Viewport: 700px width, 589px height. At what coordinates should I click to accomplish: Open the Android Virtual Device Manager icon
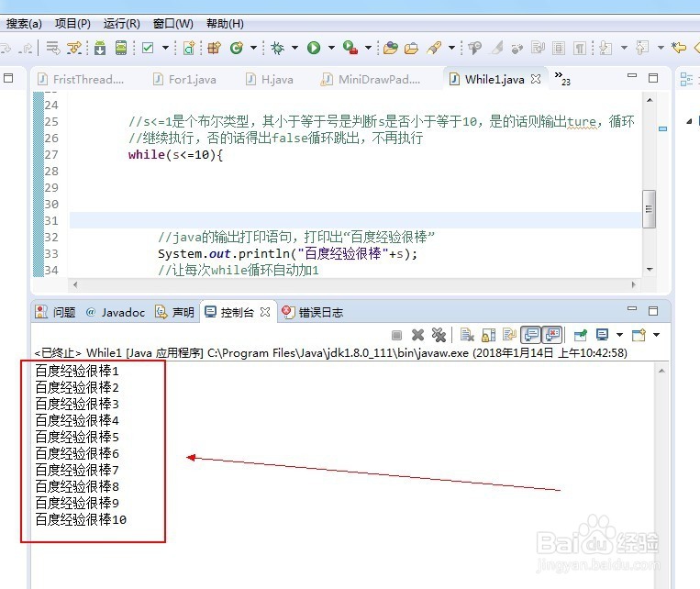[x=121, y=48]
